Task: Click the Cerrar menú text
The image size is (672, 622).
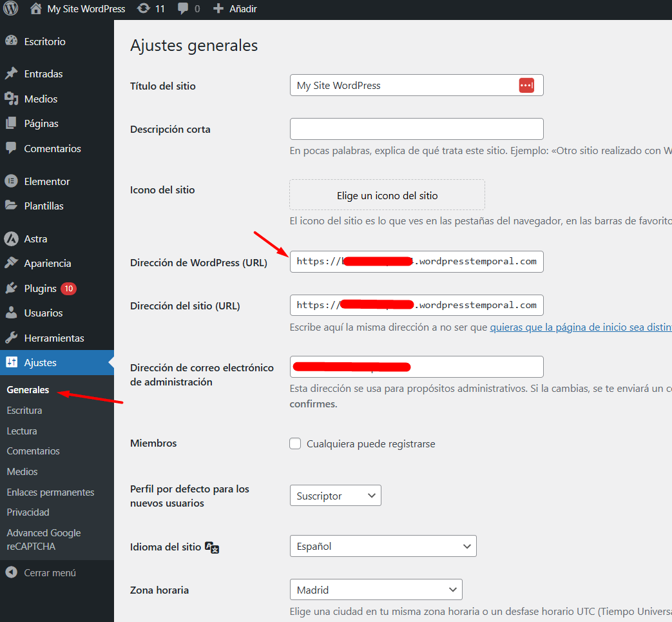Action: point(50,573)
